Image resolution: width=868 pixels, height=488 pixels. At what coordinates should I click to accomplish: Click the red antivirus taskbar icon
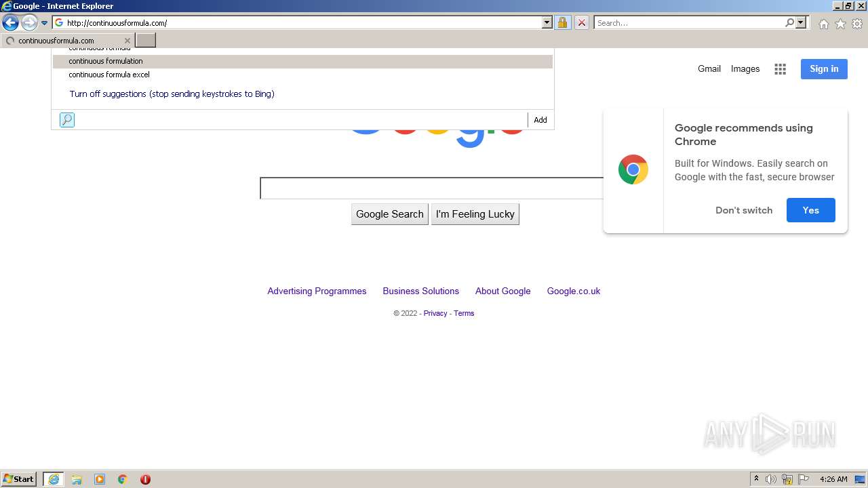[x=145, y=479]
